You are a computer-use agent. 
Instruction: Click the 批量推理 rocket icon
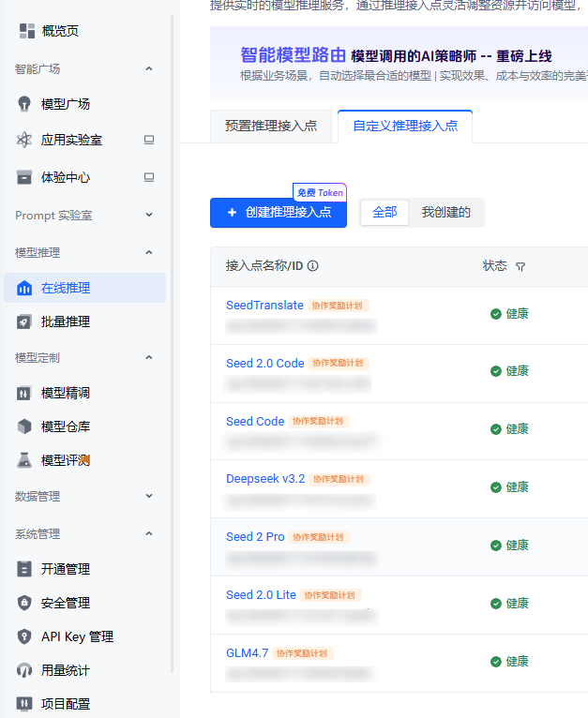[25, 322]
